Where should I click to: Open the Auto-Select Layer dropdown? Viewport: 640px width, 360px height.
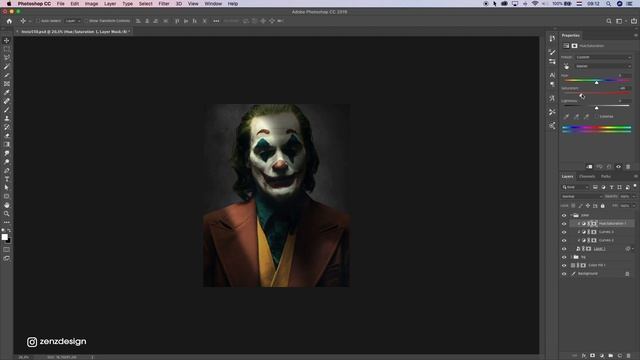[73, 21]
